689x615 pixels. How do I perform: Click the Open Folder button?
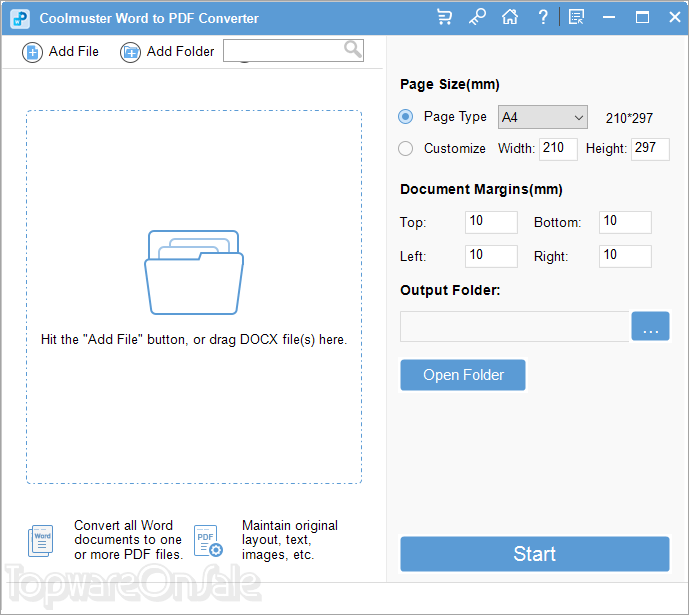[463, 375]
